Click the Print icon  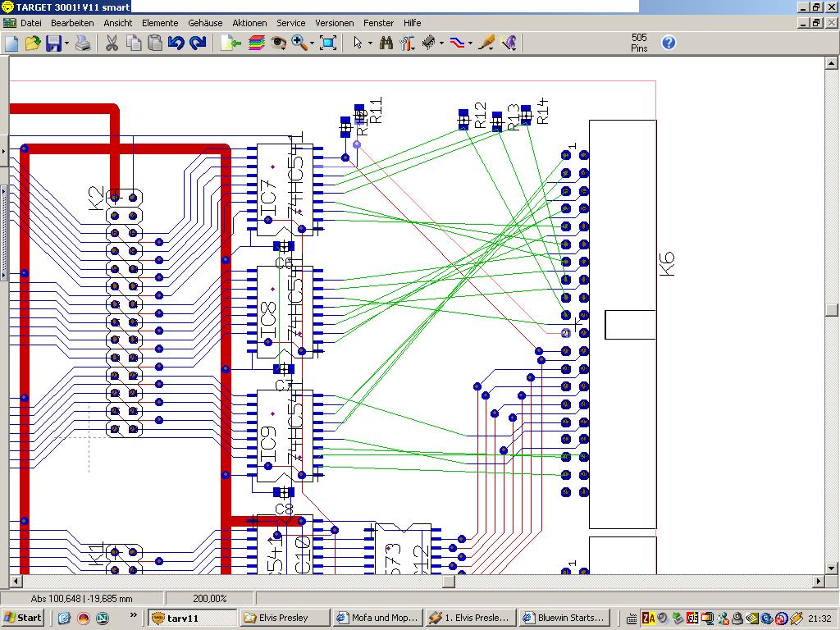click(83, 43)
